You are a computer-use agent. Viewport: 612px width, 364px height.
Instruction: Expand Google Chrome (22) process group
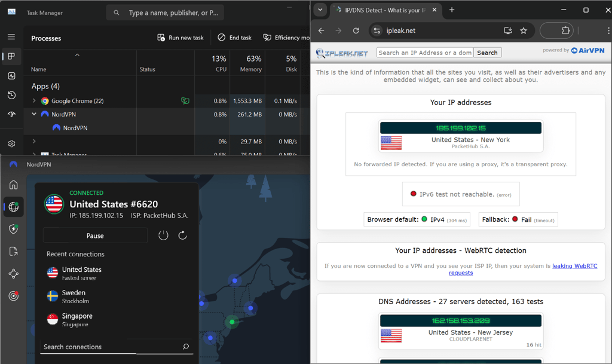point(34,100)
